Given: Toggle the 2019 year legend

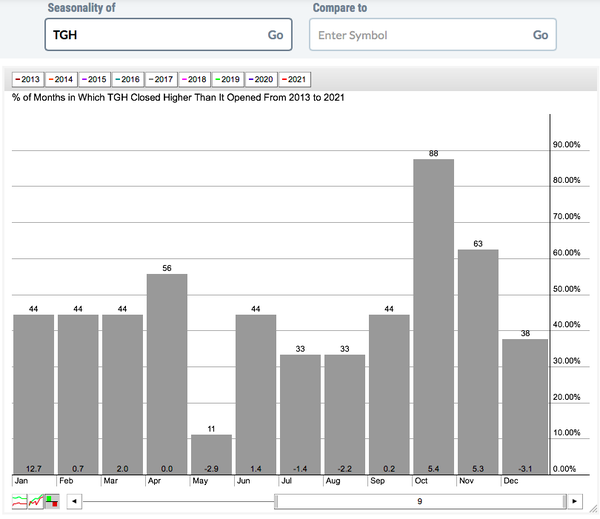Looking at the screenshot, I should pos(226,78).
